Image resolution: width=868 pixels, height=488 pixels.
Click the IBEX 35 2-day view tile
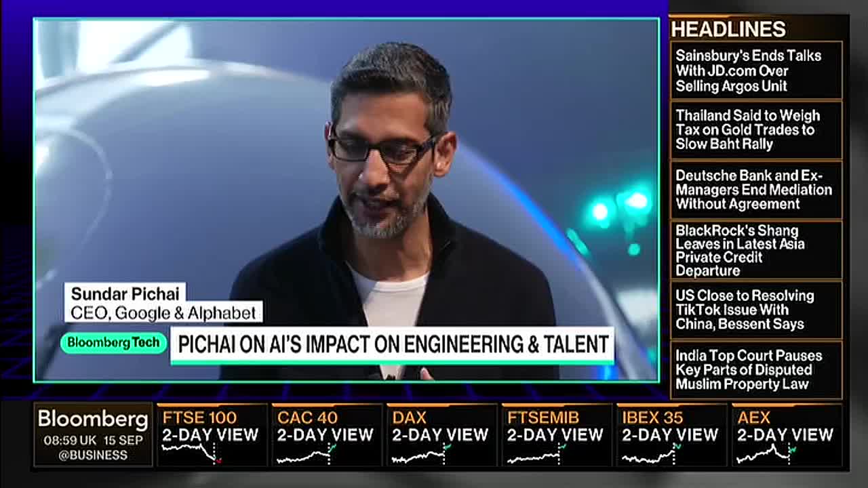click(671, 435)
